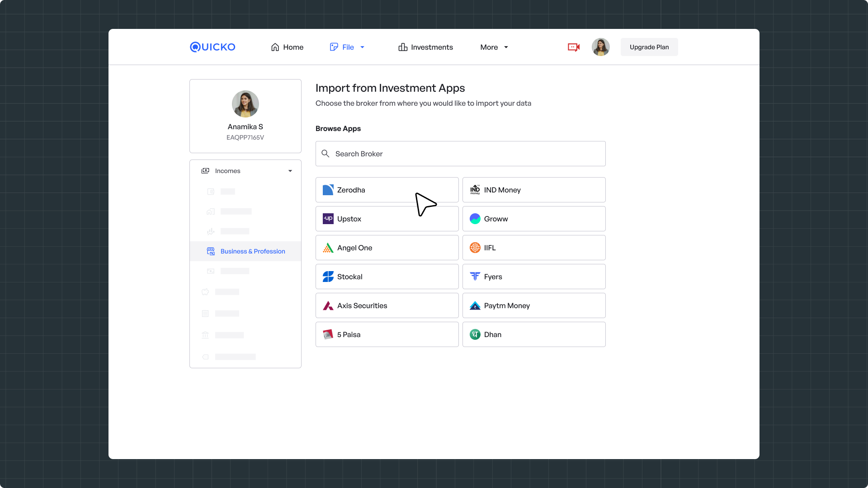Click the Business & Profession store icon
The image size is (868, 488).
coord(211,251)
